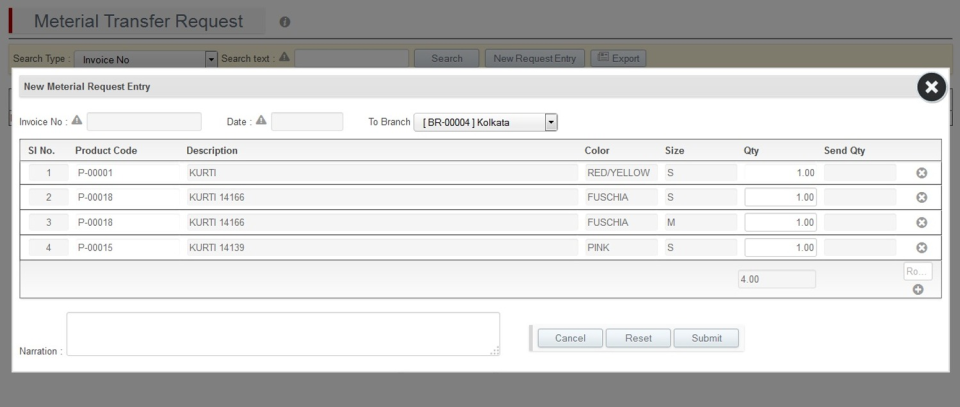This screenshot has width=960, height=407.
Task: Click the Size column header
Action: coord(675,151)
